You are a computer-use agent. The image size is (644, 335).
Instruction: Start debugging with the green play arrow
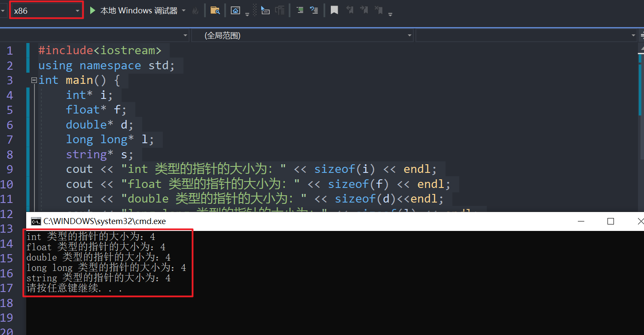[x=93, y=10]
